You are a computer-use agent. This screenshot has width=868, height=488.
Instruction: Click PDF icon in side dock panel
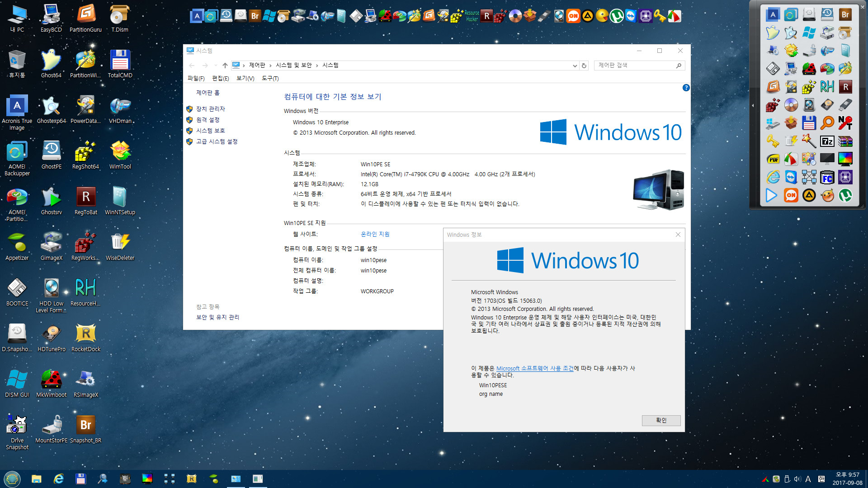[x=773, y=159]
